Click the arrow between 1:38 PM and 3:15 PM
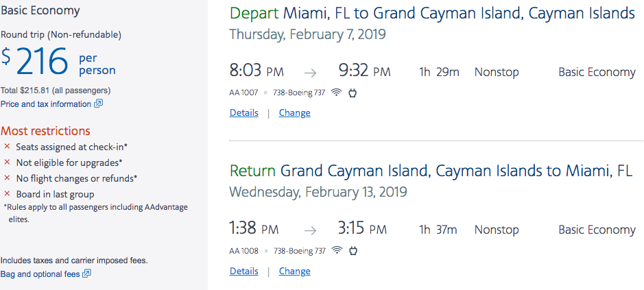This screenshot has height=290, width=644. (311, 230)
